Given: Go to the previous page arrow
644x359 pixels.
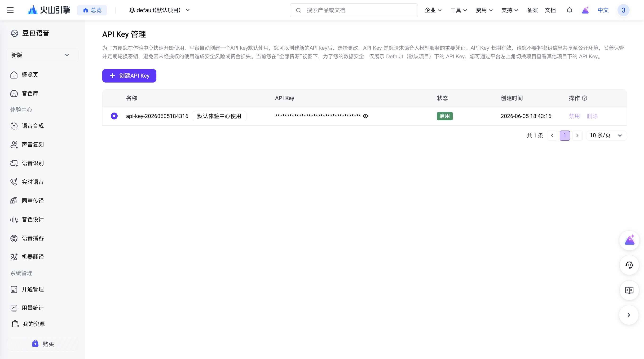Looking at the screenshot, I should [x=552, y=136].
